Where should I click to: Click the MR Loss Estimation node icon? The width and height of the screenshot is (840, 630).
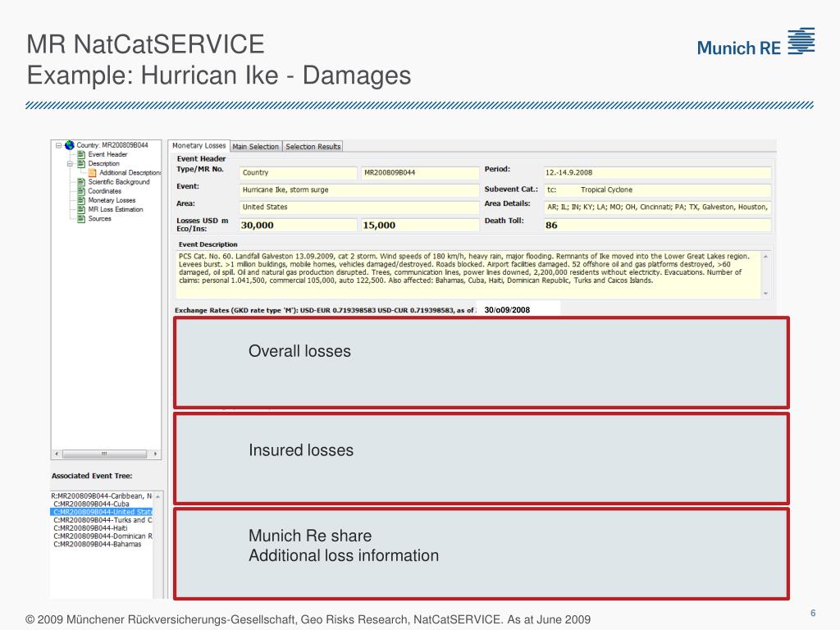(x=81, y=209)
